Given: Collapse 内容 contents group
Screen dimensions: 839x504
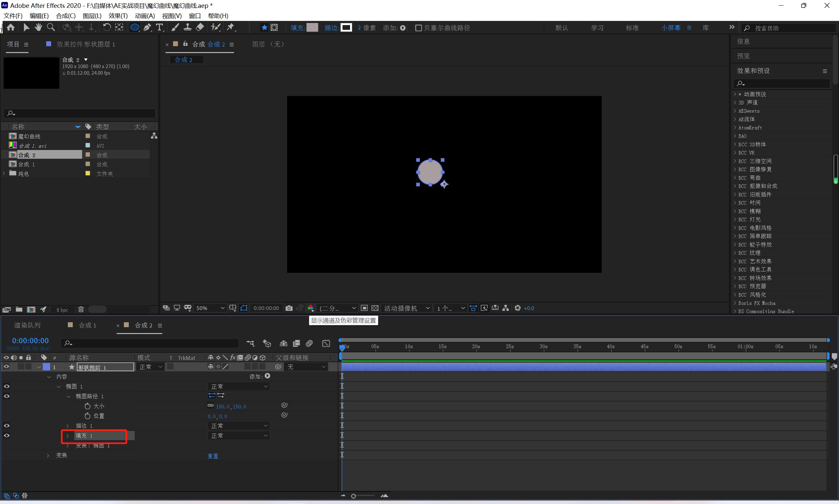Looking at the screenshot, I should click(x=49, y=377).
